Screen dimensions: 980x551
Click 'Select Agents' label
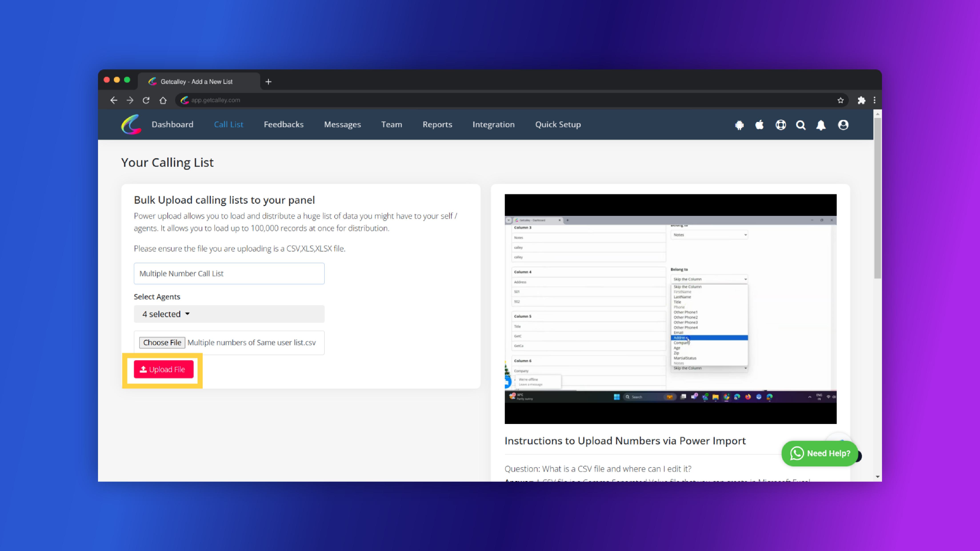point(157,297)
